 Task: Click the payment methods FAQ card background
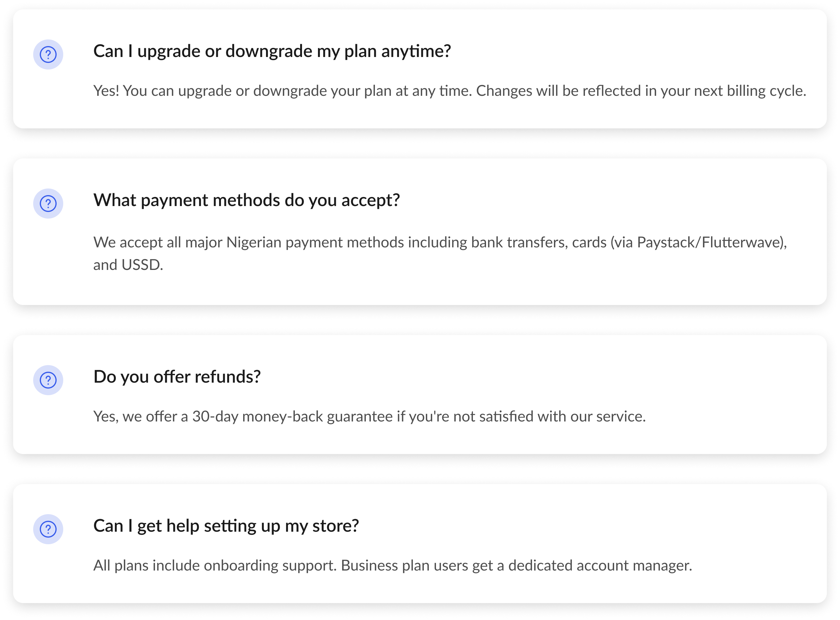420,232
